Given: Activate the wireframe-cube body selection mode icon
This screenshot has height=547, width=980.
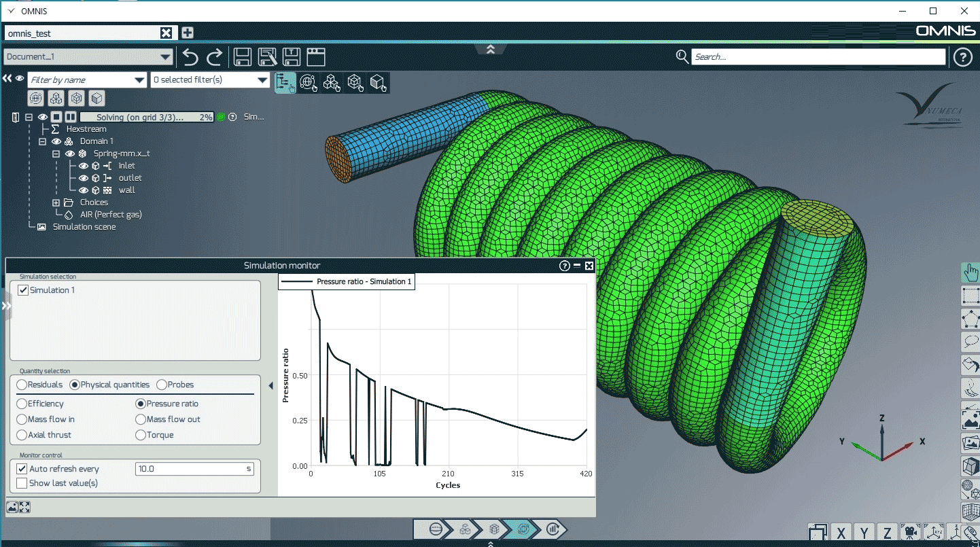Looking at the screenshot, I should tap(355, 82).
